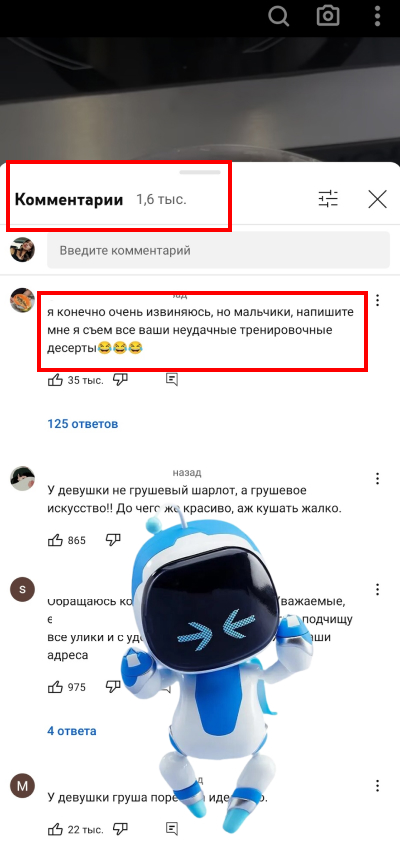The width and height of the screenshot is (400, 852).
Task: Open the top bar three-dot overflow menu
Action: [377, 16]
